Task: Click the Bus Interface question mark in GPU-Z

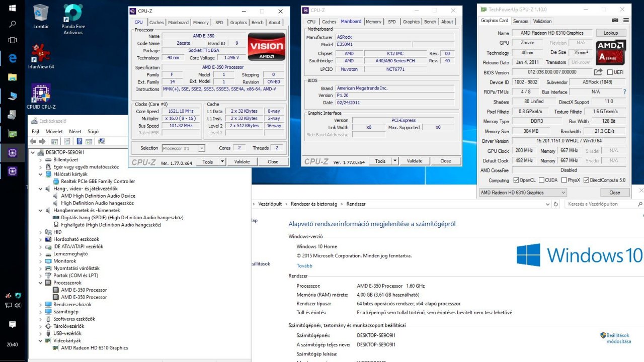Action: (x=625, y=92)
